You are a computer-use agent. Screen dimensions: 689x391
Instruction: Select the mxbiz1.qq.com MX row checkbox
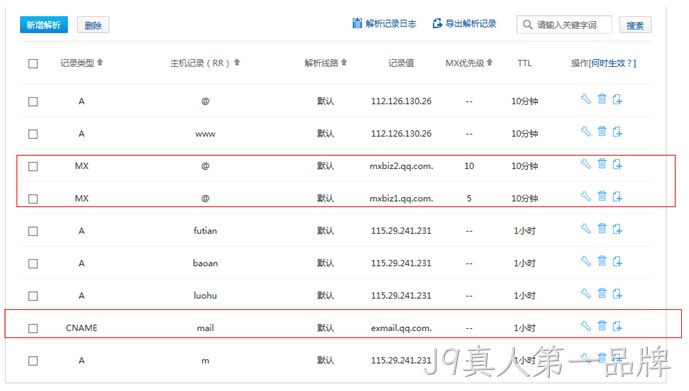tap(33, 199)
